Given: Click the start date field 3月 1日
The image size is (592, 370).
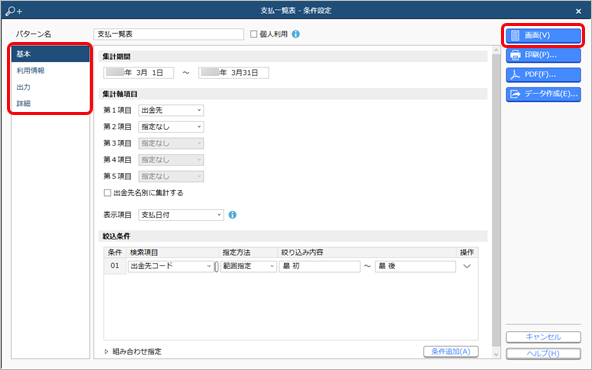Looking at the screenshot, I should tap(139, 73).
